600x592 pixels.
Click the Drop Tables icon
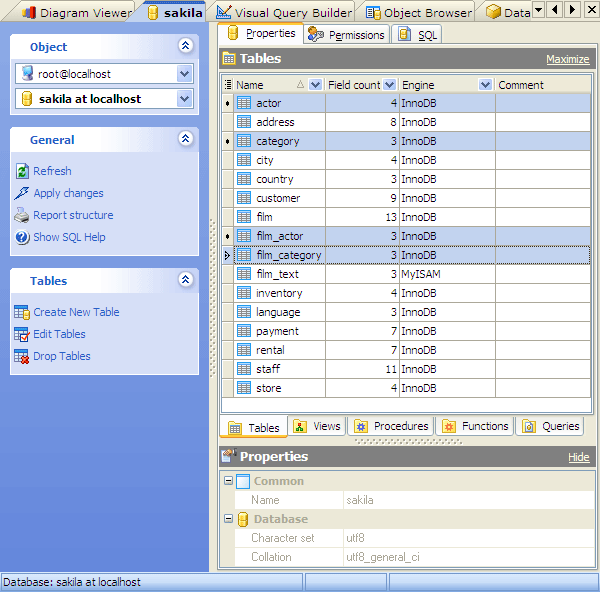click(x=22, y=356)
